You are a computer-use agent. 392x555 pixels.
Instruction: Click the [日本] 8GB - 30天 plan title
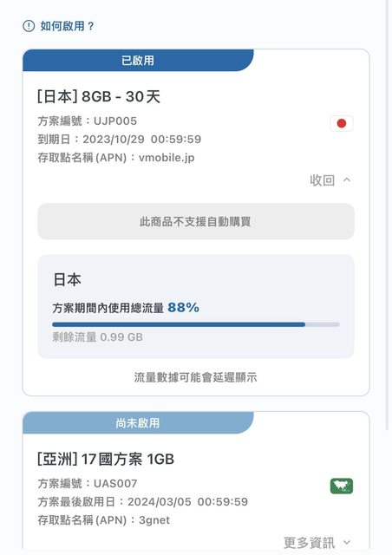(99, 96)
